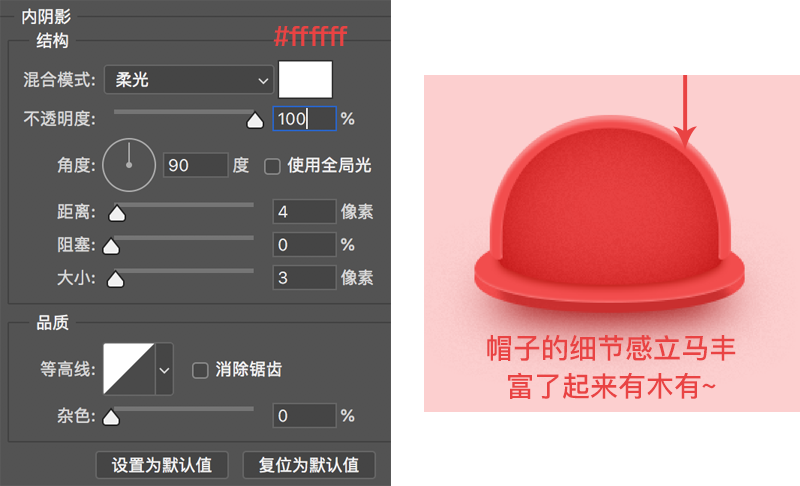Click the 设置为默认值 button
Image resolution: width=800 pixels, height=486 pixels.
[x=162, y=465]
